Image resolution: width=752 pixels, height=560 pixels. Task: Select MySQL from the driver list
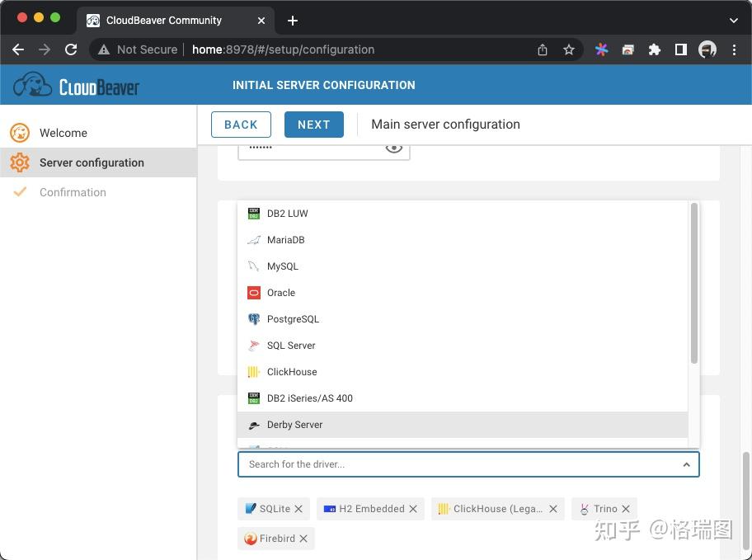463,266
